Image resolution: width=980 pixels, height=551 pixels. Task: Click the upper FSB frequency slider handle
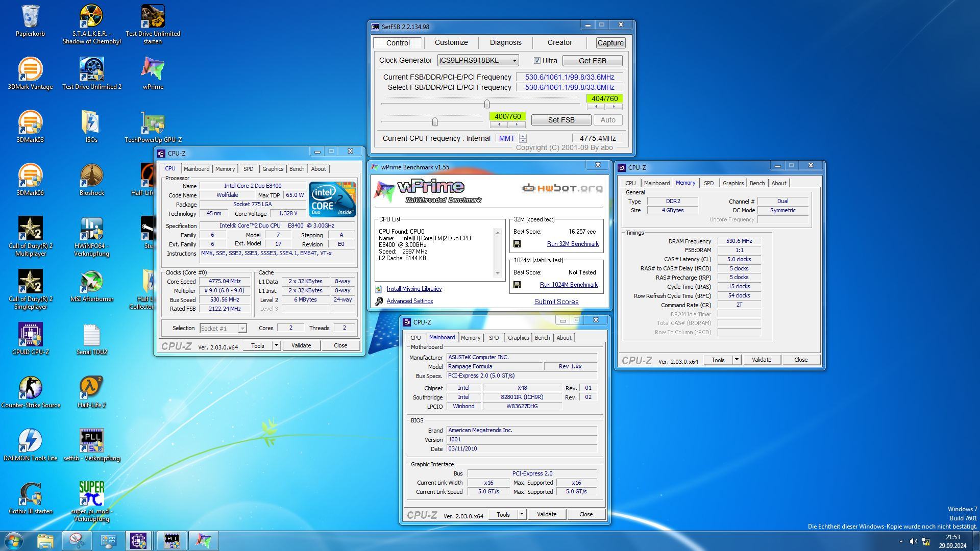(x=487, y=104)
